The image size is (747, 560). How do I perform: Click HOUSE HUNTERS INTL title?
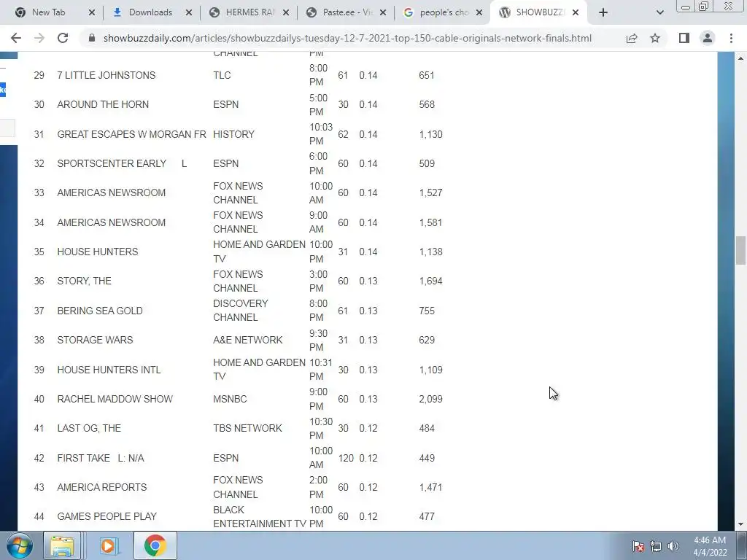click(109, 370)
